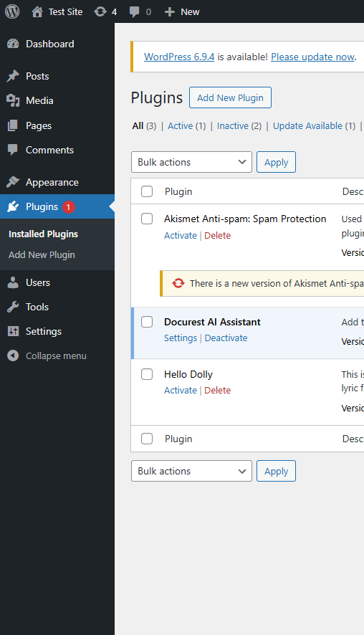The image size is (364, 635).
Task: Activate the Hello Dolly plugin
Action: tap(180, 391)
